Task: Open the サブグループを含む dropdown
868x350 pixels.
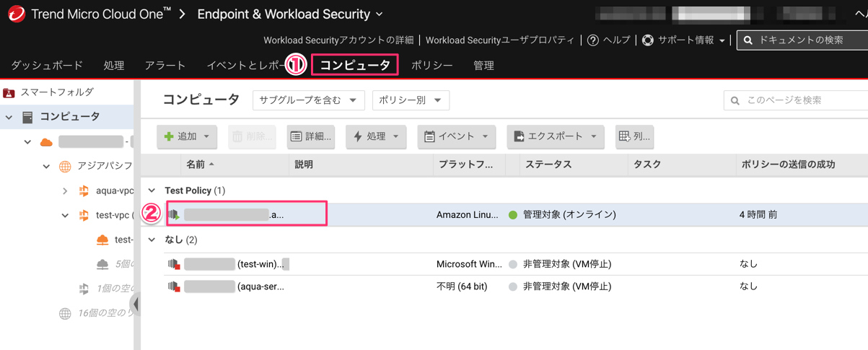Action: click(308, 100)
